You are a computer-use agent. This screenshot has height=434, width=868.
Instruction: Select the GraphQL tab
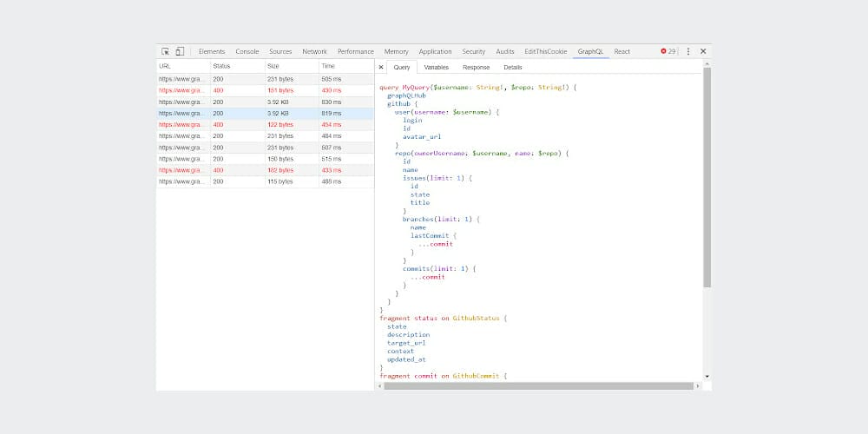tap(590, 51)
